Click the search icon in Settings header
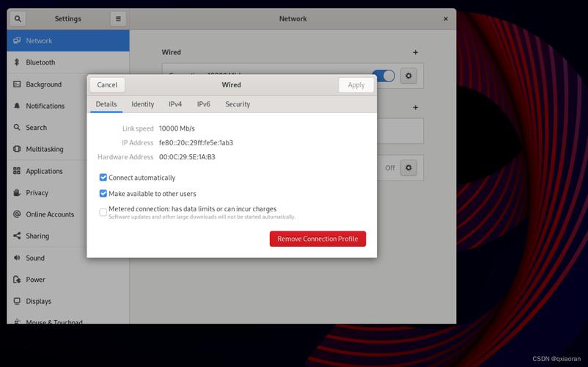This screenshot has height=367, width=588. coord(18,18)
